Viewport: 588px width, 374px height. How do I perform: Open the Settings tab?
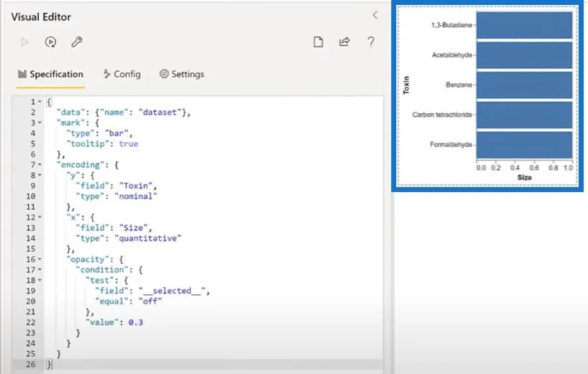tap(182, 74)
